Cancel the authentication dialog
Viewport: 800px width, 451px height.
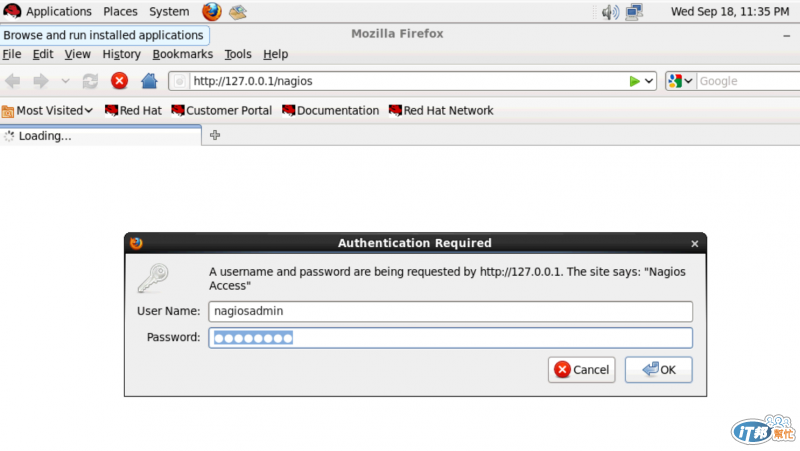click(582, 369)
